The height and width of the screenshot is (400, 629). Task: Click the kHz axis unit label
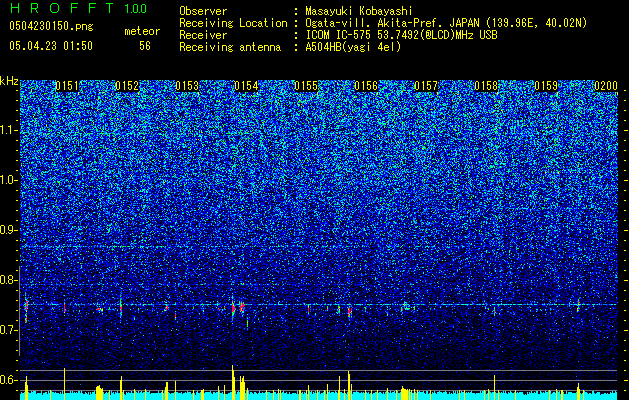tap(9, 81)
